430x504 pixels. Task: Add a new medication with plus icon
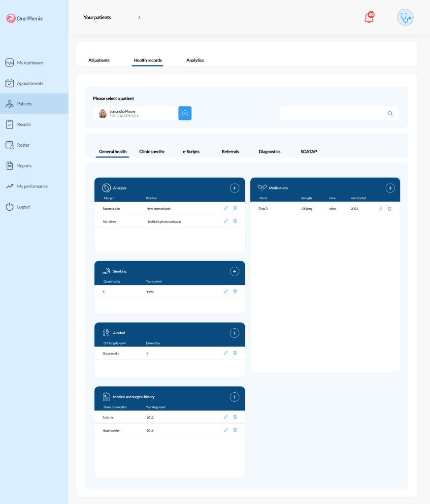click(390, 188)
